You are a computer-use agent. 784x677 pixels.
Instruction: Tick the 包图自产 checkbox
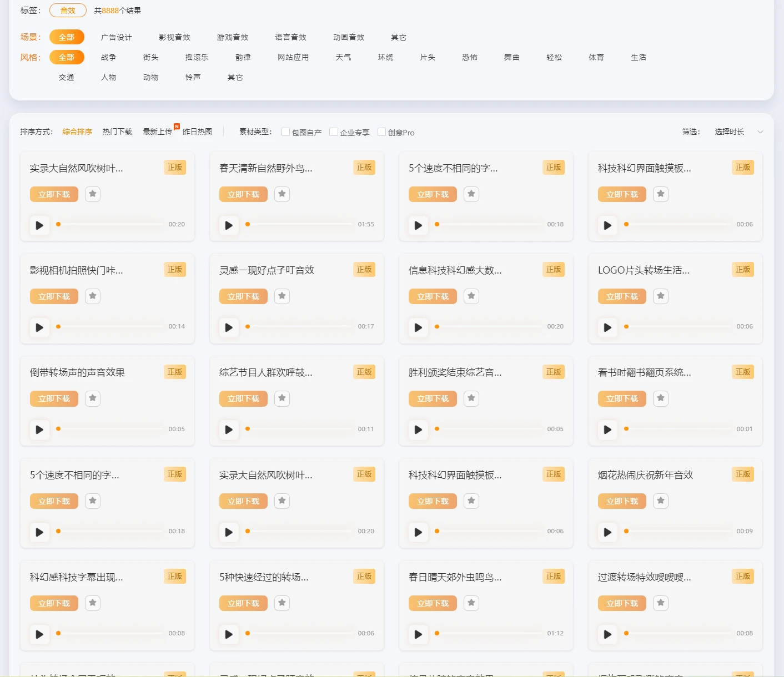pos(285,132)
